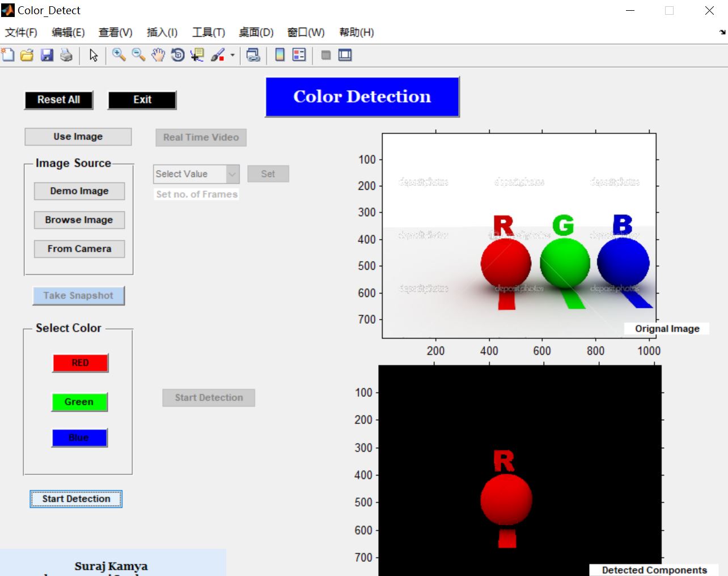Screen dimensions: 728x576
Task: Choose the Blue color button
Action: pyautogui.click(x=79, y=438)
